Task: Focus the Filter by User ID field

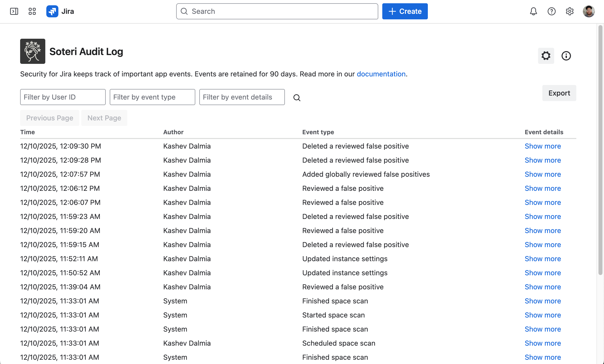Action: [63, 97]
